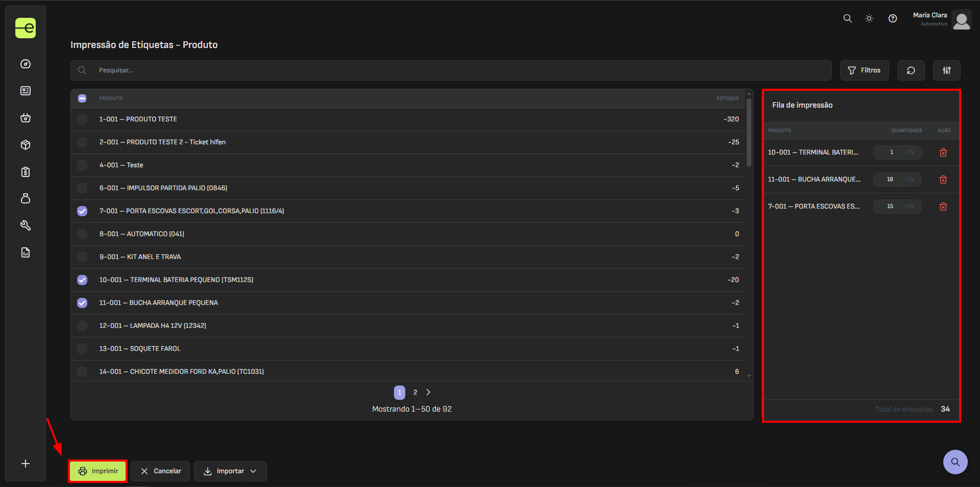Check the 12-001 LAMPADA H4 12V row

click(x=82, y=326)
